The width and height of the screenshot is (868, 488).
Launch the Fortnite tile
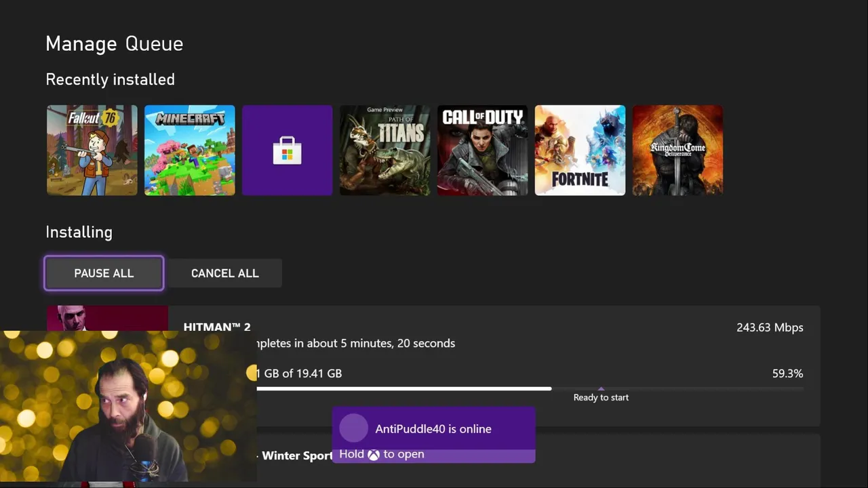tap(580, 150)
